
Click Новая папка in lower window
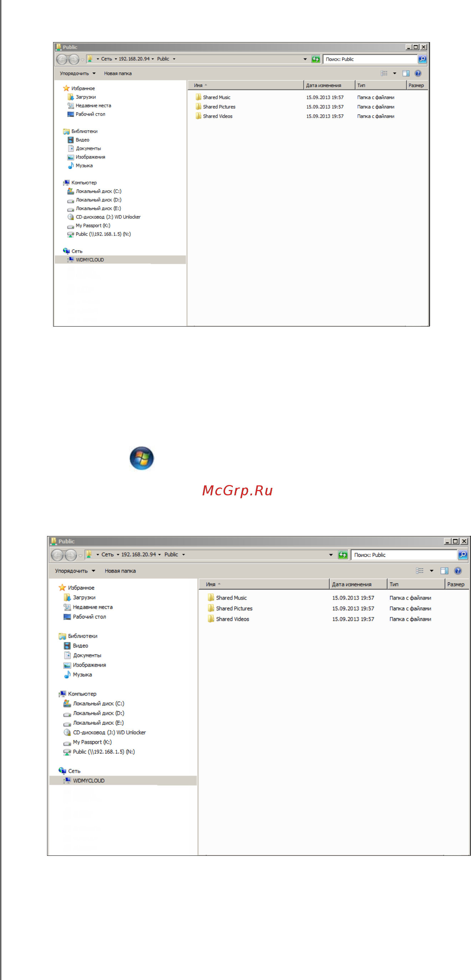[x=120, y=571]
